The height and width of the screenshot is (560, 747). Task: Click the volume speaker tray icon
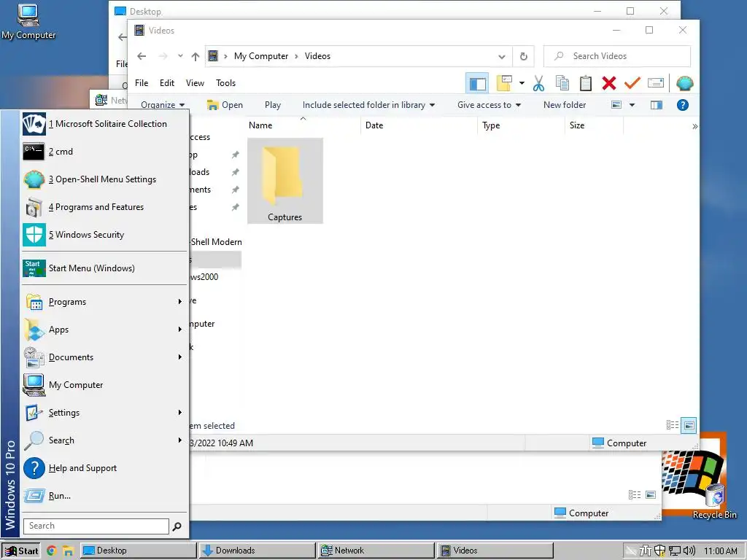[689, 551]
